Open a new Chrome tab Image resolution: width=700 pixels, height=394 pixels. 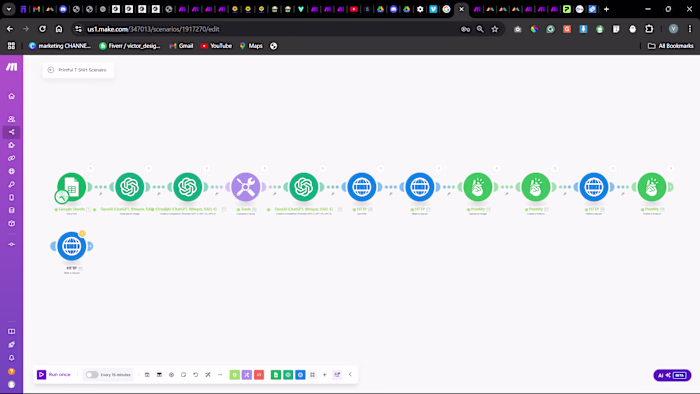(x=606, y=9)
